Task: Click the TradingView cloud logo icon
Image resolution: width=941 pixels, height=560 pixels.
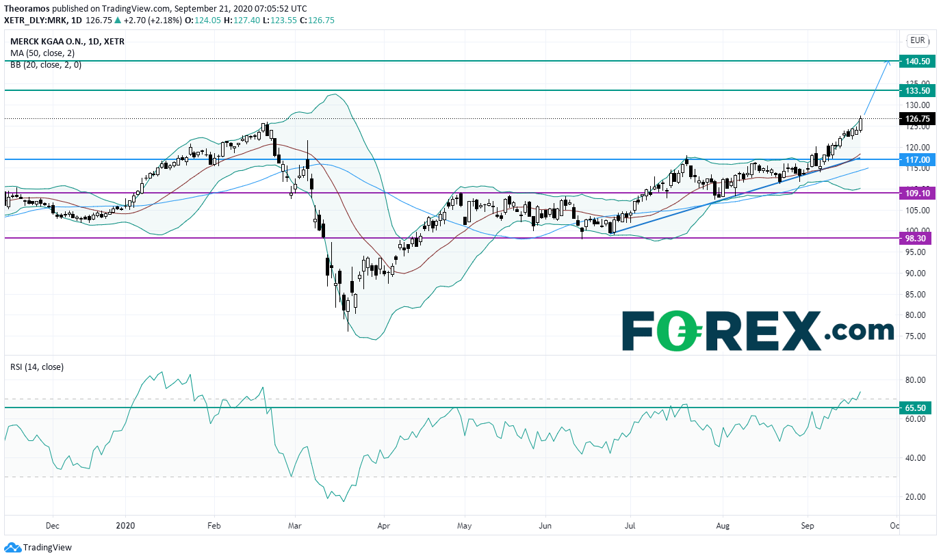Action: click(12, 547)
